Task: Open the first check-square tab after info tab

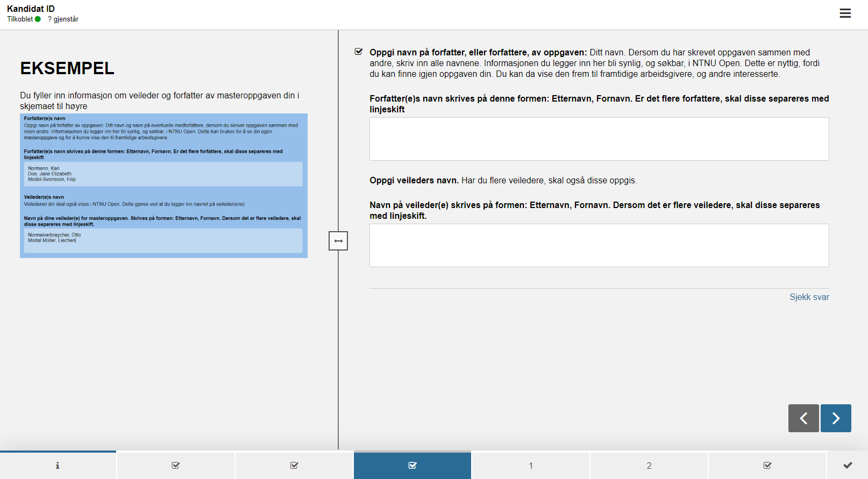Action: (x=176, y=466)
